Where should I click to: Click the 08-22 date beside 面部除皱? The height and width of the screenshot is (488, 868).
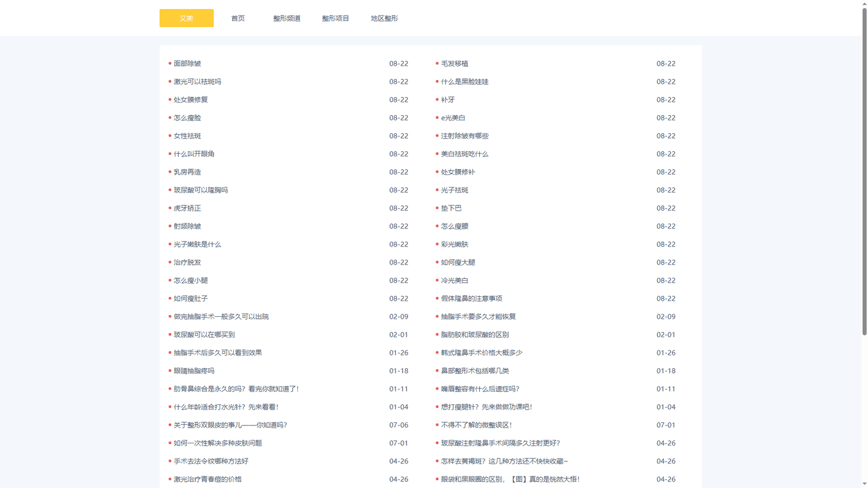coord(398,63)
